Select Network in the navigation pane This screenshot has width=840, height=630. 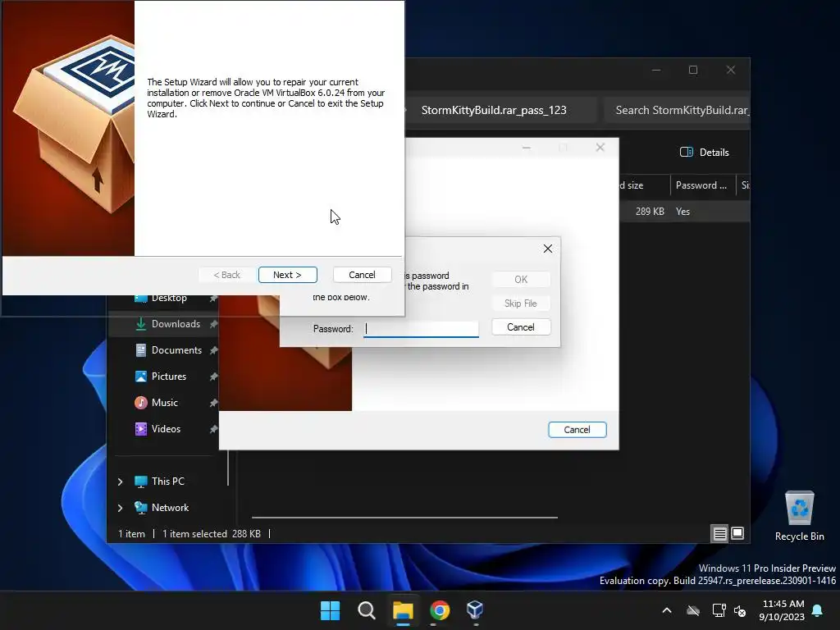[x=170, y=508]
